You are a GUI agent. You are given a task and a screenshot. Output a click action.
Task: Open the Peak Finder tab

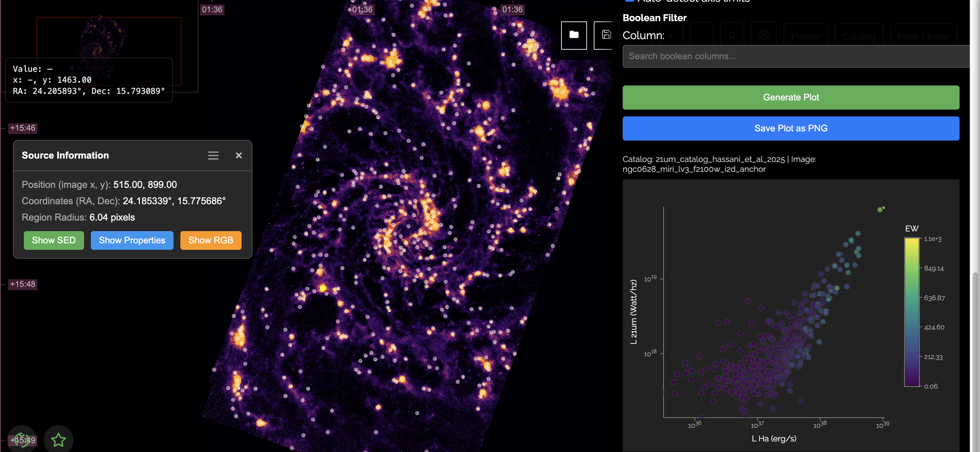pos(924,36)
